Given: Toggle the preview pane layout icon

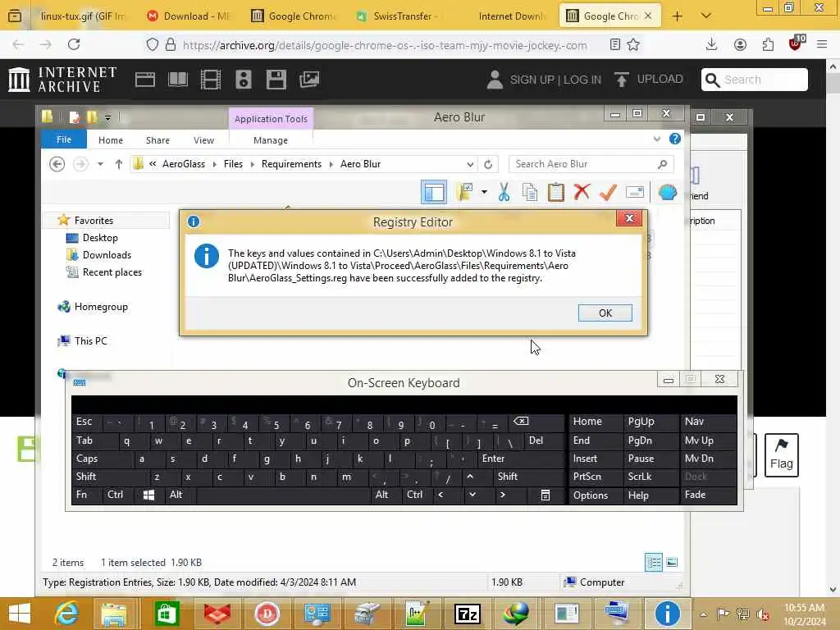Looking at the screenshot, I should pyautogui.click(x=434, y=192).
